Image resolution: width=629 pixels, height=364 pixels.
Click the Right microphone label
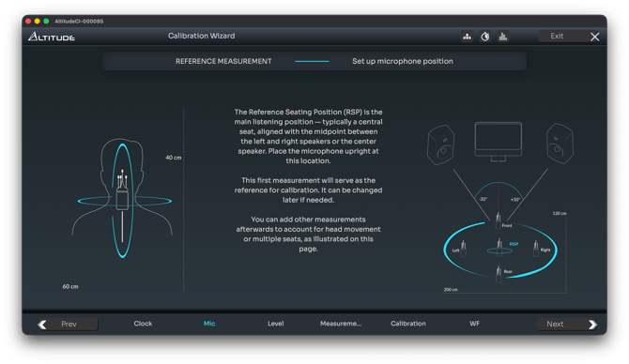(x=545, y=250)
